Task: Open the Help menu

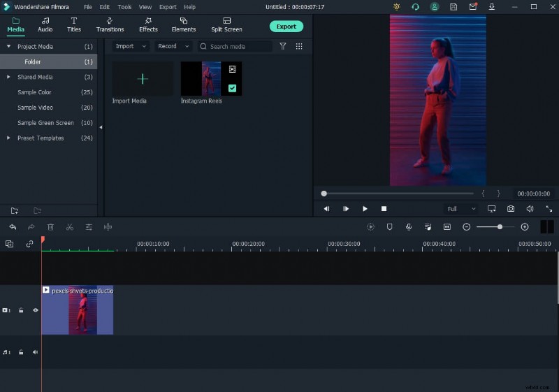Action: (x=189, y=7)
